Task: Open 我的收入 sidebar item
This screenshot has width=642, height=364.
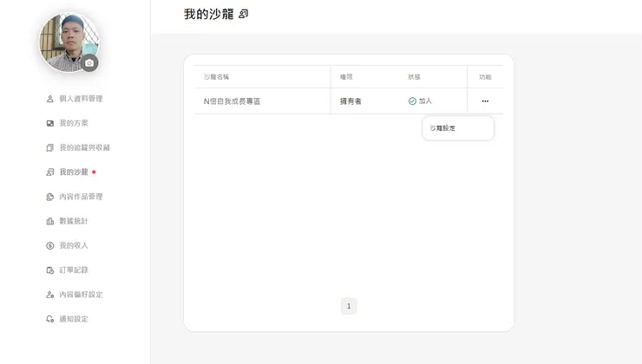Action: [74, 246]
